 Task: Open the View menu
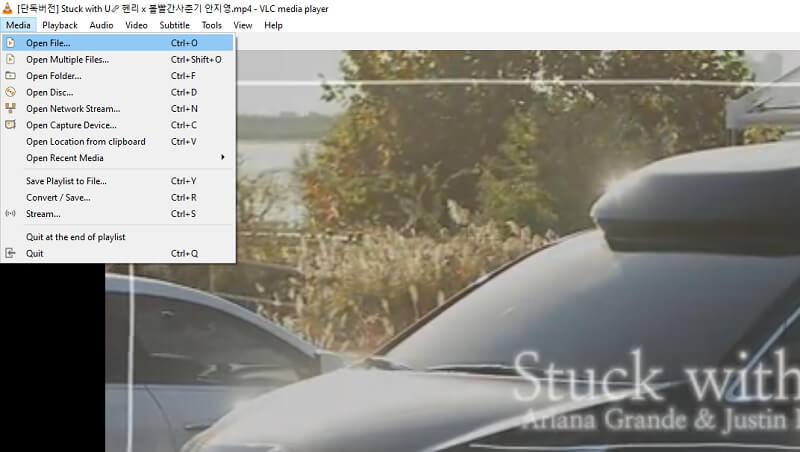point(242,25)
